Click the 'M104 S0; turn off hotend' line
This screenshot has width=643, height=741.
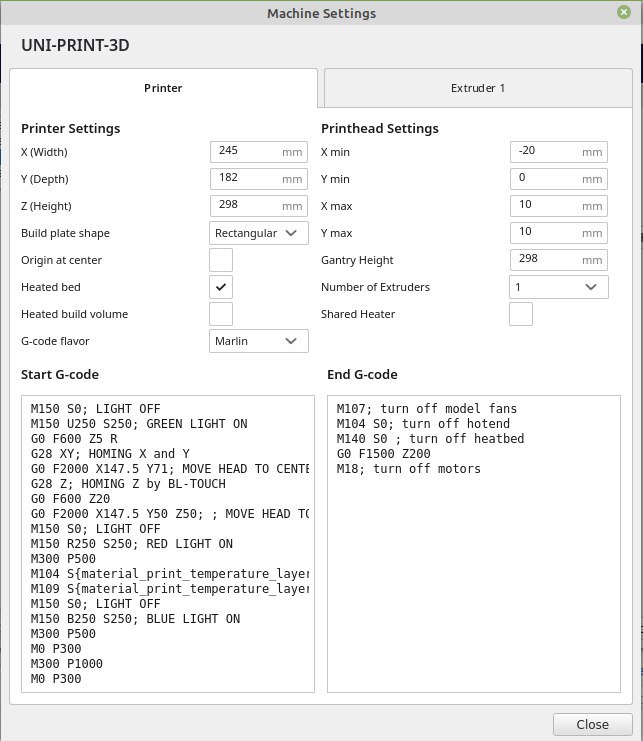click(423, 423)
